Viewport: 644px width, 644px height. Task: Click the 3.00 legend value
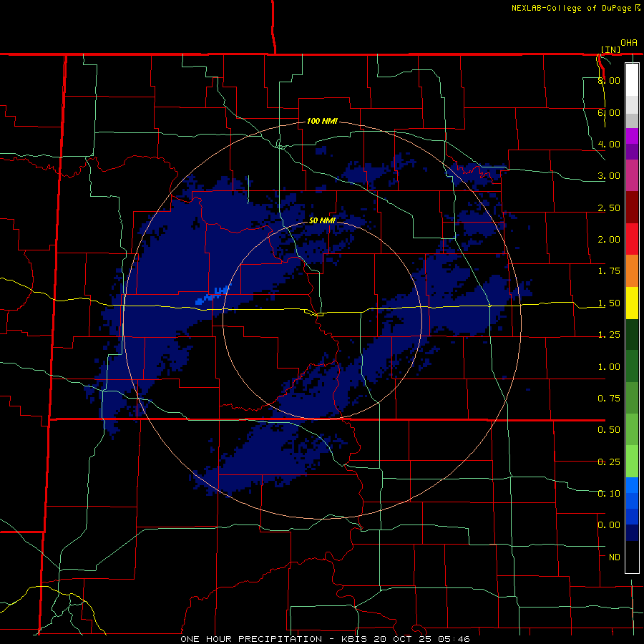click(609, 176)
